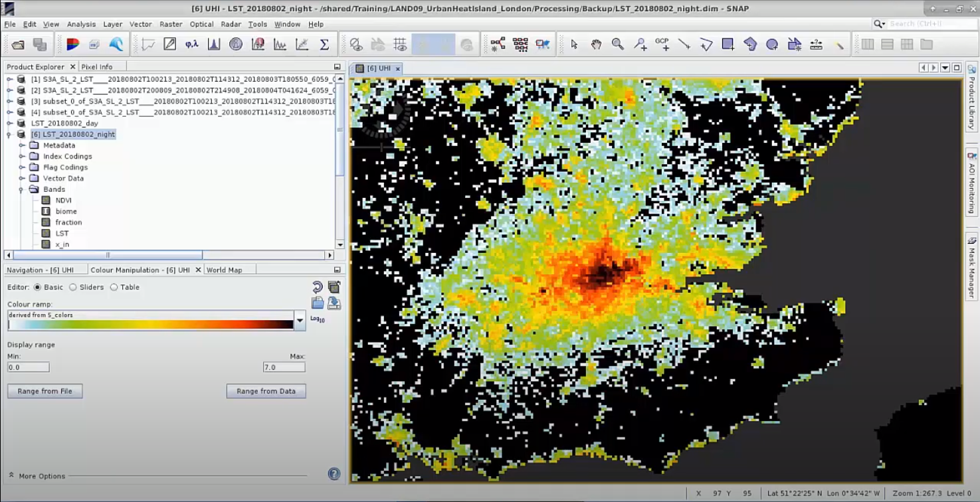Select the Pan hand tool
The height and width of the screenshot is (502, 980).
tap(596, 44)
